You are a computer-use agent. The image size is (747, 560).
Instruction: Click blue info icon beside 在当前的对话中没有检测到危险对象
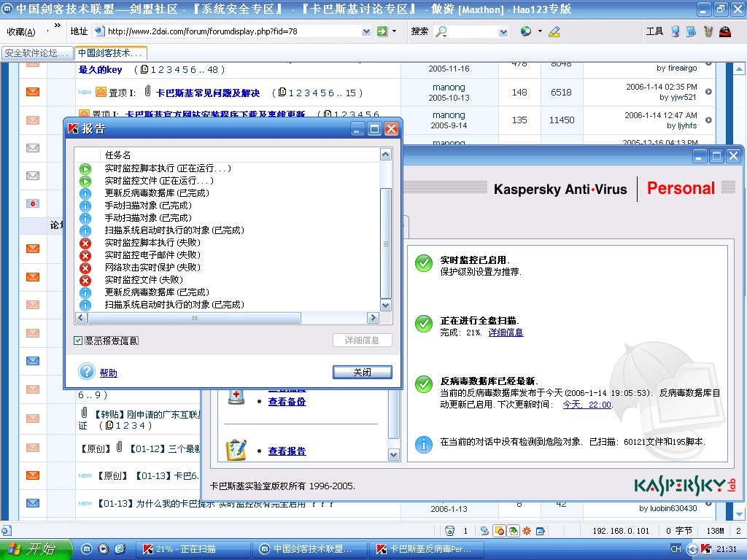pyautogui.click(x=424, y=444)
